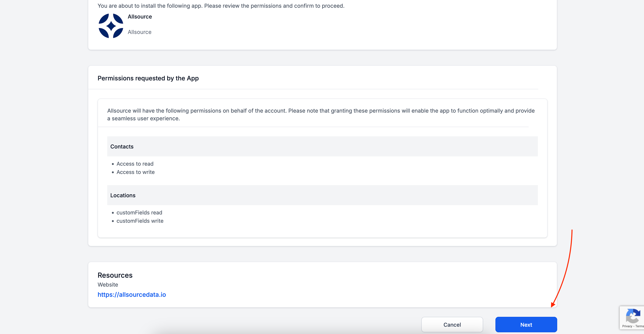This screenshot has height=334, width=644.
Task: Click the bold Allsource app name
Action: tap(139, 16)
